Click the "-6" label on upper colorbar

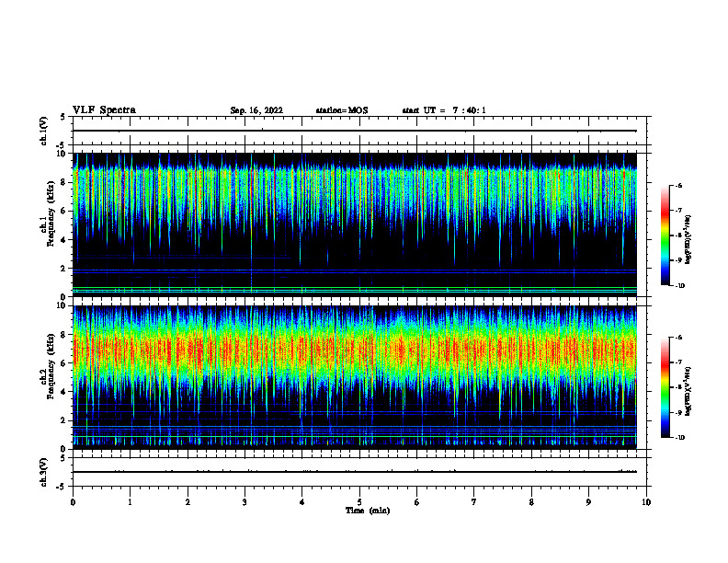pyautogui.click(x=678, y=185)
